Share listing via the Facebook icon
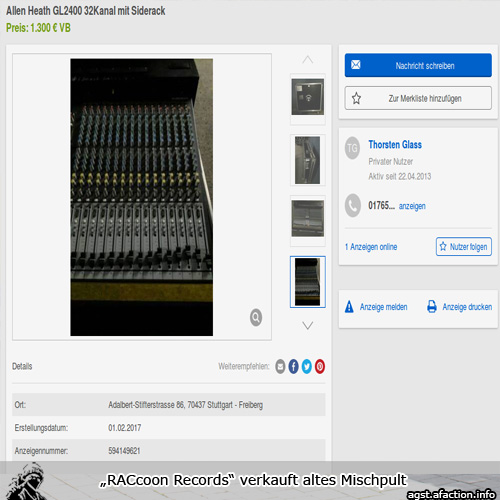The height and width of the screenshot is (500, 500). tap(293, 366)
